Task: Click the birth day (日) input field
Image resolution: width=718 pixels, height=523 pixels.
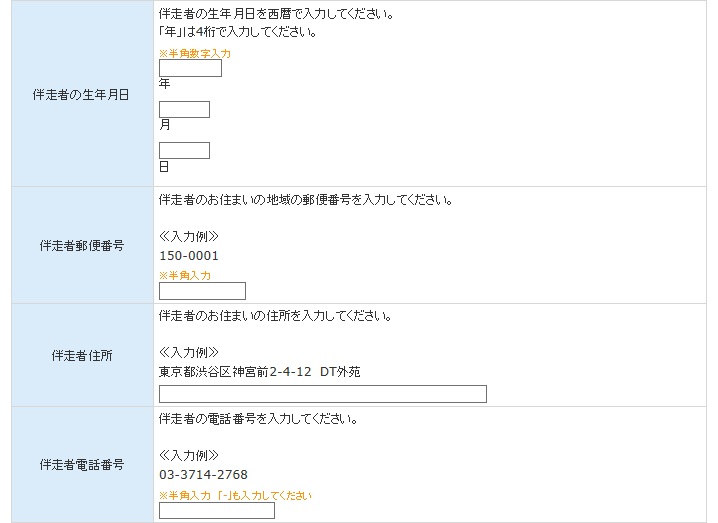Action: tap(184, 151)
